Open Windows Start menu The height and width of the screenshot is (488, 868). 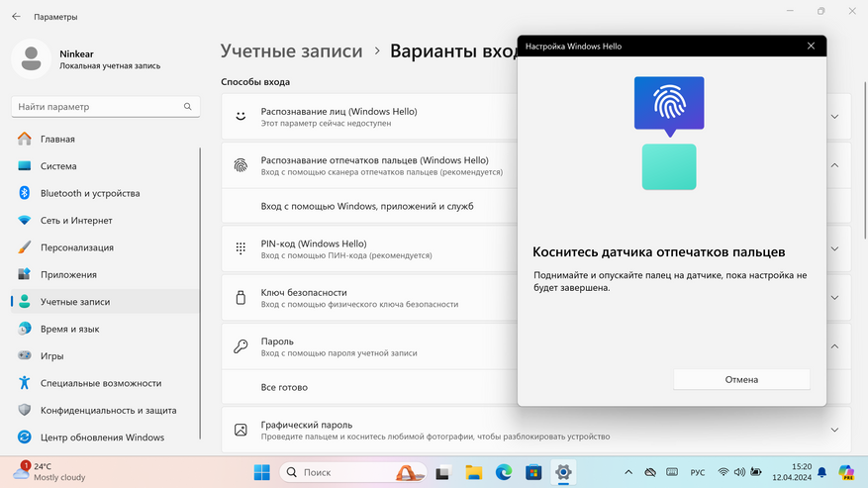pos(262,472)
